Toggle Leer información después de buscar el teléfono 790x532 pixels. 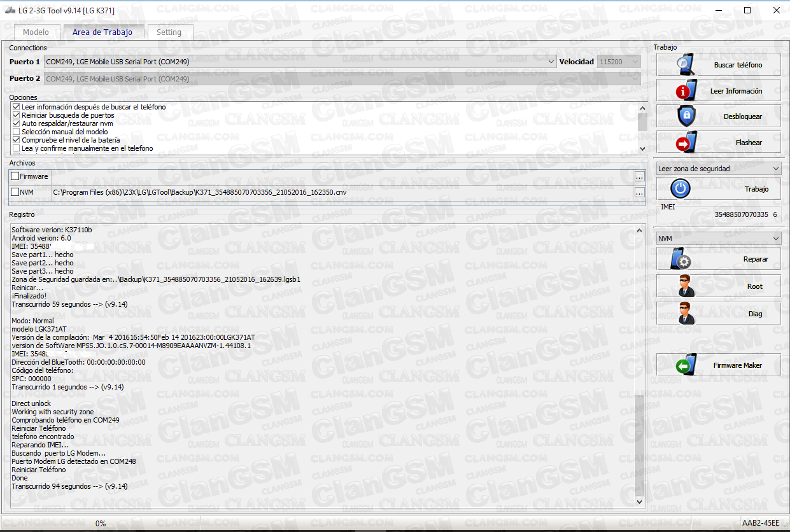tap(17, 107)
